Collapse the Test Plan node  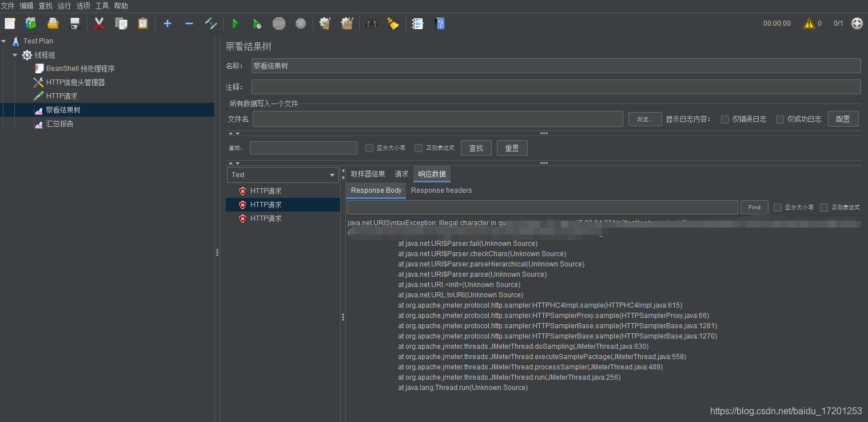(x=4, y=41)
